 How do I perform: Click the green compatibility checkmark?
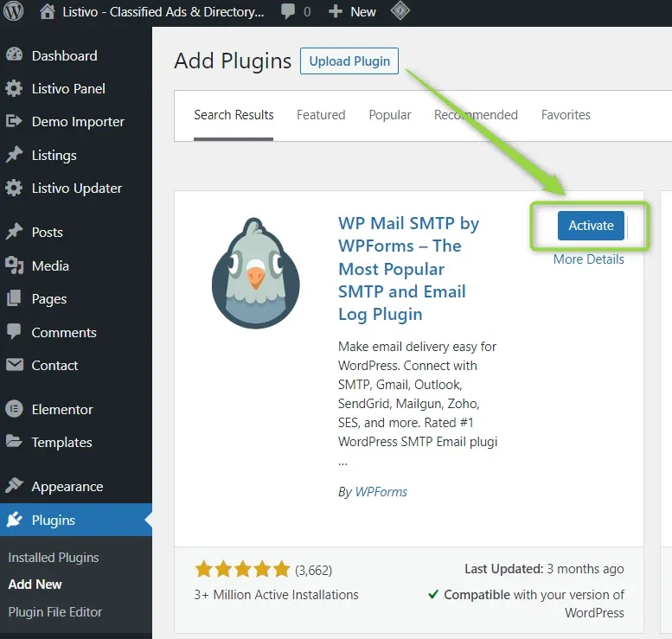(x=433, y=594)
